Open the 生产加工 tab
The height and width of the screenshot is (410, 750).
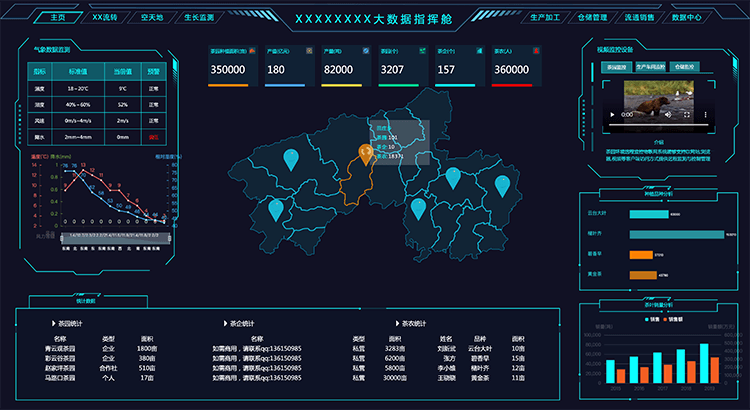coord(545,18)
